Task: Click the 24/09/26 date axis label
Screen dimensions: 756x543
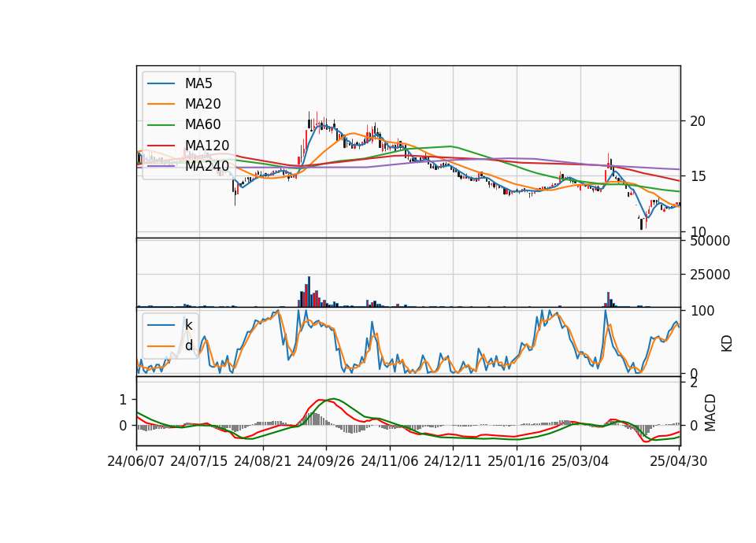Action: [x=326, y=461]
